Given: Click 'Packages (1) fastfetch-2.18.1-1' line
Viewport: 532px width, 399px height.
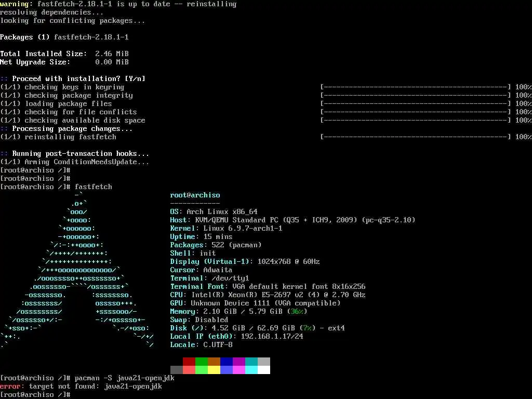Looking at the screenshot, I should 64,37.
